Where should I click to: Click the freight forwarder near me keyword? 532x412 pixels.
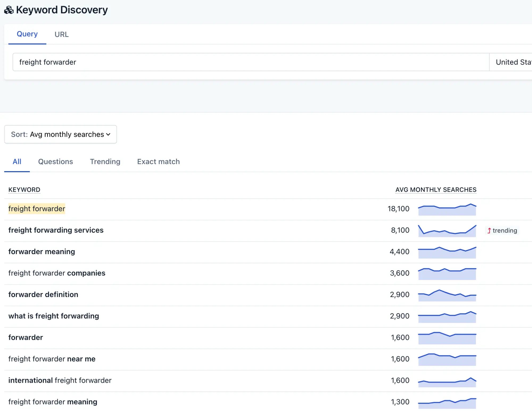click(52, 359)
